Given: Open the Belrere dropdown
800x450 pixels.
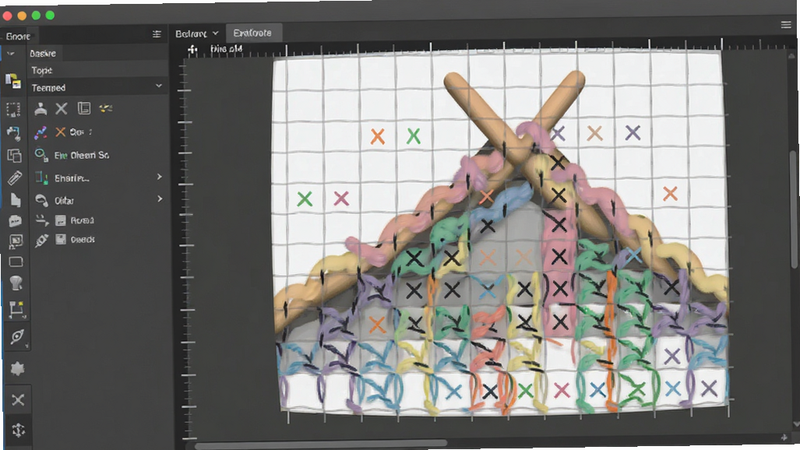Looking at the screenshot, I should pos(196,34).
